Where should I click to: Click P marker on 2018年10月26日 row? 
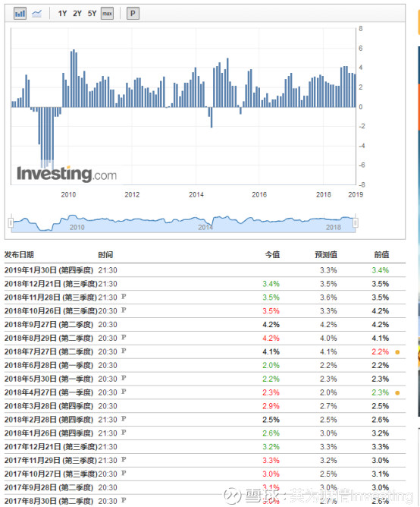coord(124,310)
